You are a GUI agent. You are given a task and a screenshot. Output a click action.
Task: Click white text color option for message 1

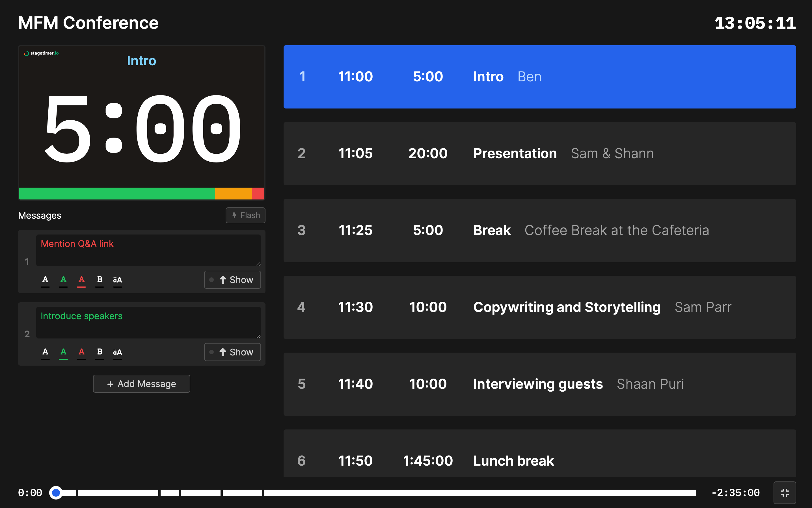(46, 279)
